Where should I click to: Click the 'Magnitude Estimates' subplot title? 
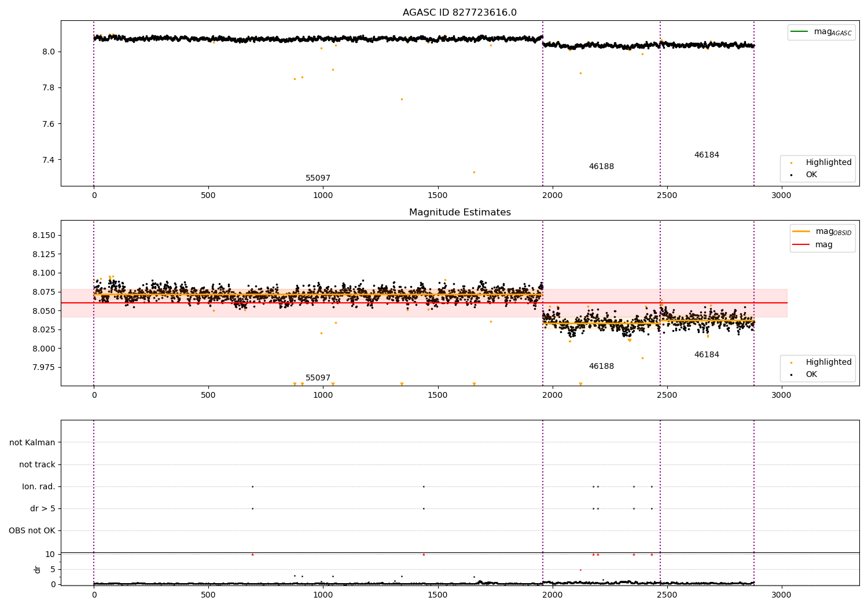click(459, 213)
